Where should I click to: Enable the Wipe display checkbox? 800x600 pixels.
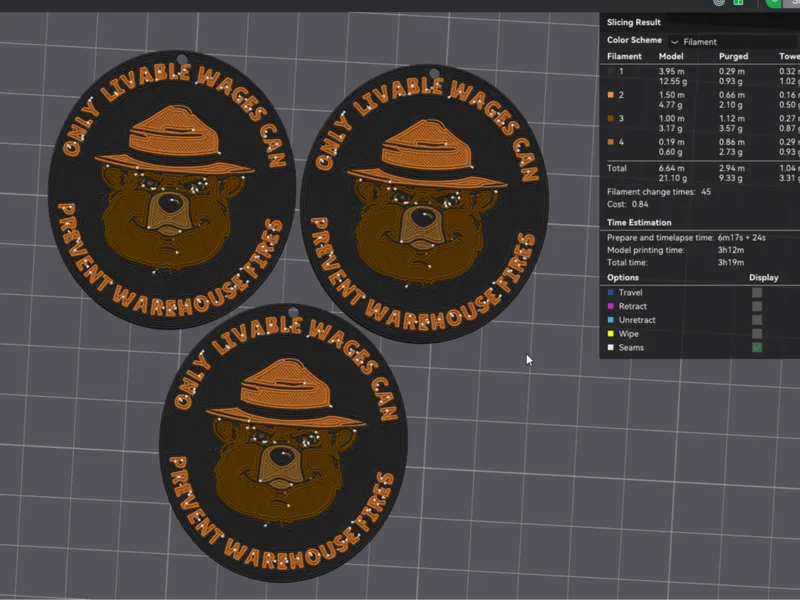pos(757,334)
